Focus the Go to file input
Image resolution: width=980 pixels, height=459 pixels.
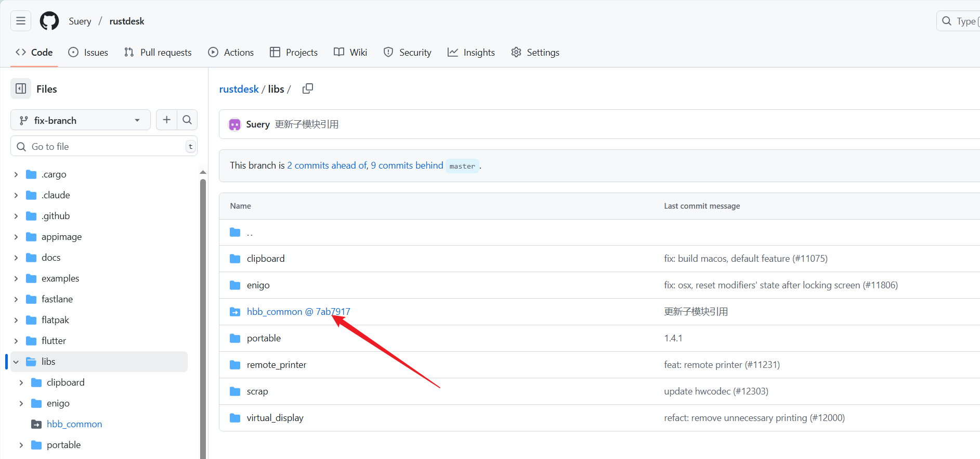[104, 146]
